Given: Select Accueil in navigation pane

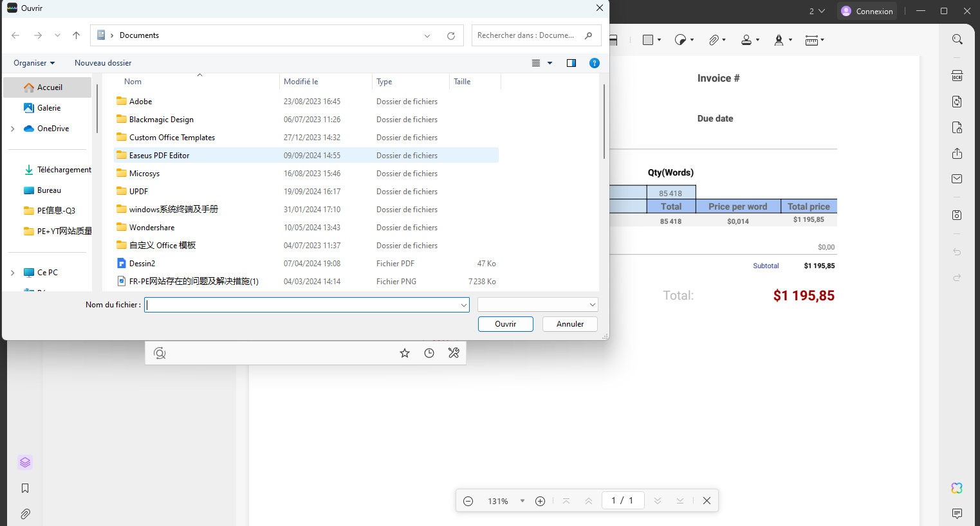Looking at the screenshot, I should pyautogui.click(x=48, y=87).
